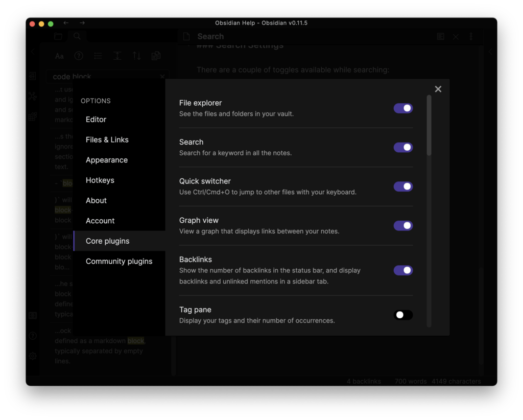Screen dimensions: 523x420
Task: Turn off the Backlinks plugin toggle
Action: [x=403, y=270]
